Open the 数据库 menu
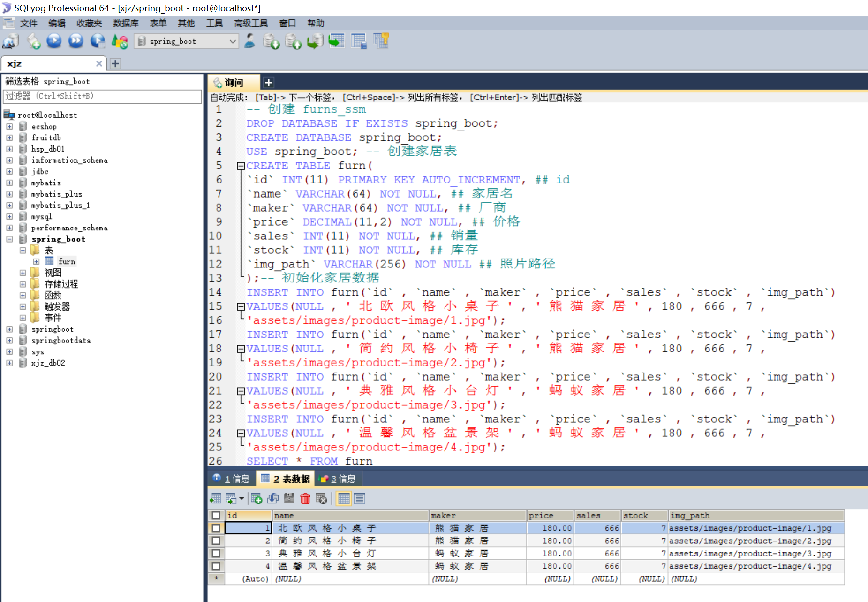 pyautogui.click(x=126, y=23)
